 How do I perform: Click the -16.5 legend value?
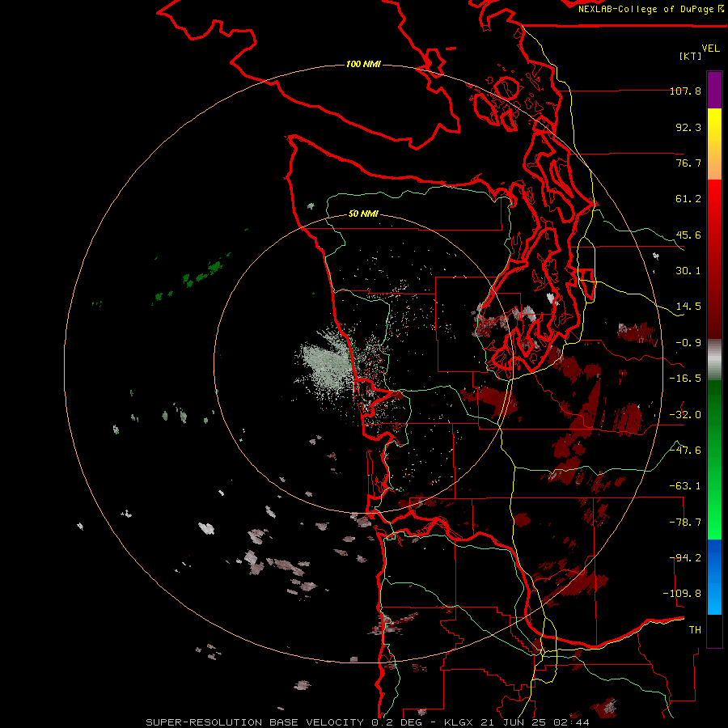pos(685,379)
